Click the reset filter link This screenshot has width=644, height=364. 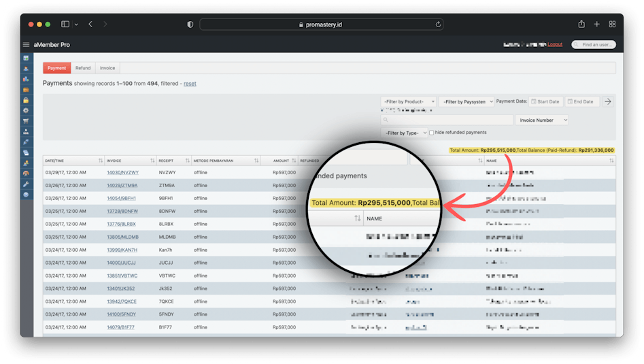pos(190,84)
